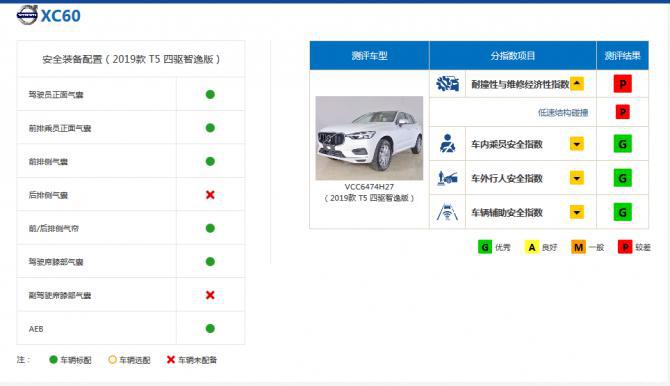670x386 pixels.
Task: Click the 车内乘员安全指数 label
Action: tap(507, 144)
